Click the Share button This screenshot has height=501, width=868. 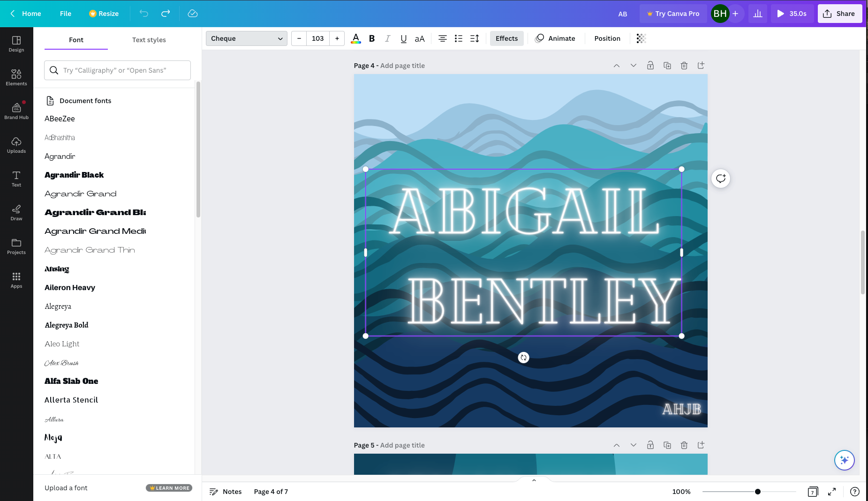[x=839, y=14]
